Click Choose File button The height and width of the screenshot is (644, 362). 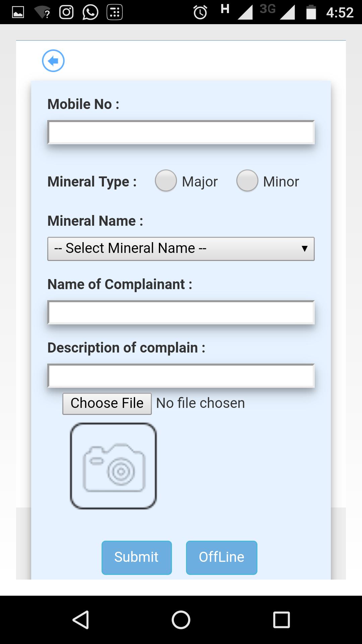pos(107,404)
